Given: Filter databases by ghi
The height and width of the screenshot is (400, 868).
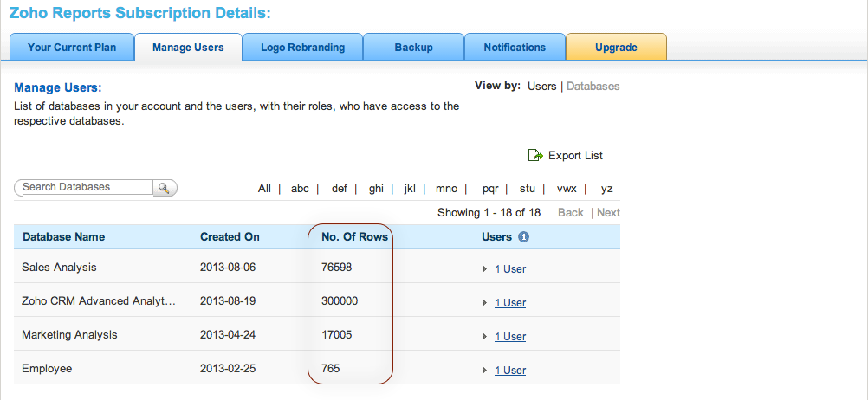Looking at the screenshot, I should tap(377, 189).
